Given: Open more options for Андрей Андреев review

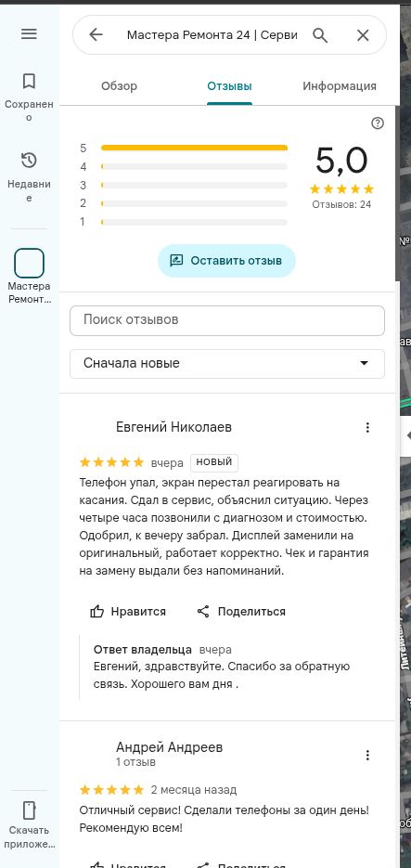Looking at the screenshot, I should point(367,755).
